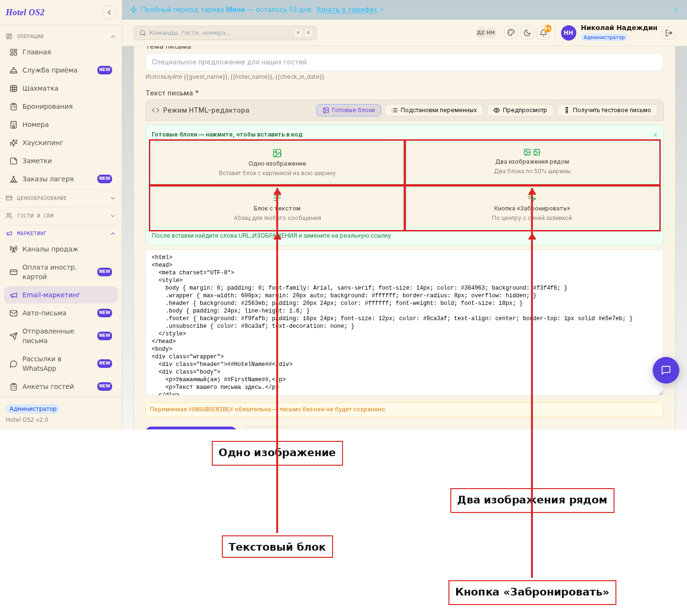Click "Получить тестовое письмо" button
The image size is (687, 616).
click(607, 110)
